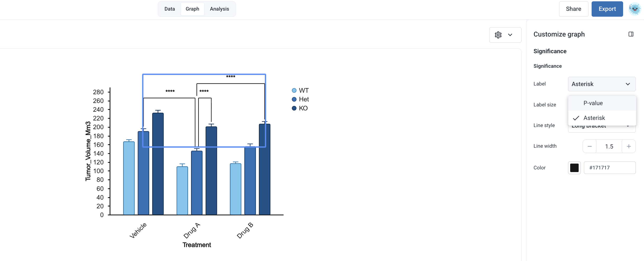Click the KO legend marker
644x261 pixels.
click(294, 108)
